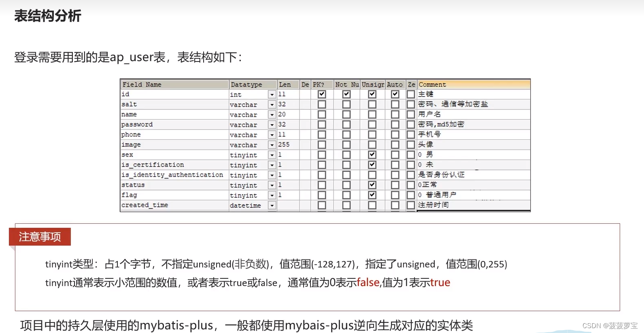Click the 注意事项 red label
The width and height of the screenshot is (644, 333).
tap(40, 237)
